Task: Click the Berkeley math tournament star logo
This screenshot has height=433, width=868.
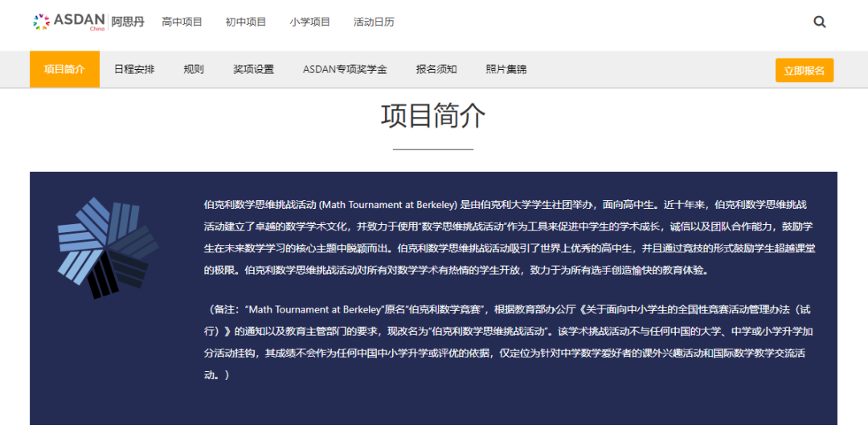Action: tap(108, 247)
